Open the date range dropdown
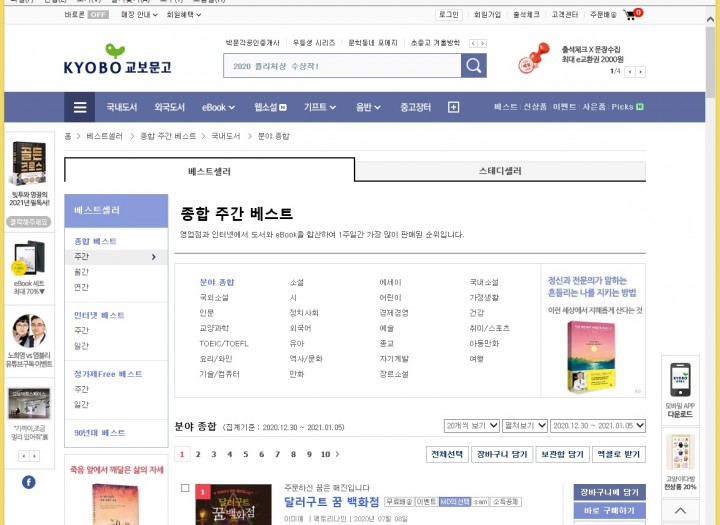720x525 pixels. pyautogui.click(x=597, y=426)
